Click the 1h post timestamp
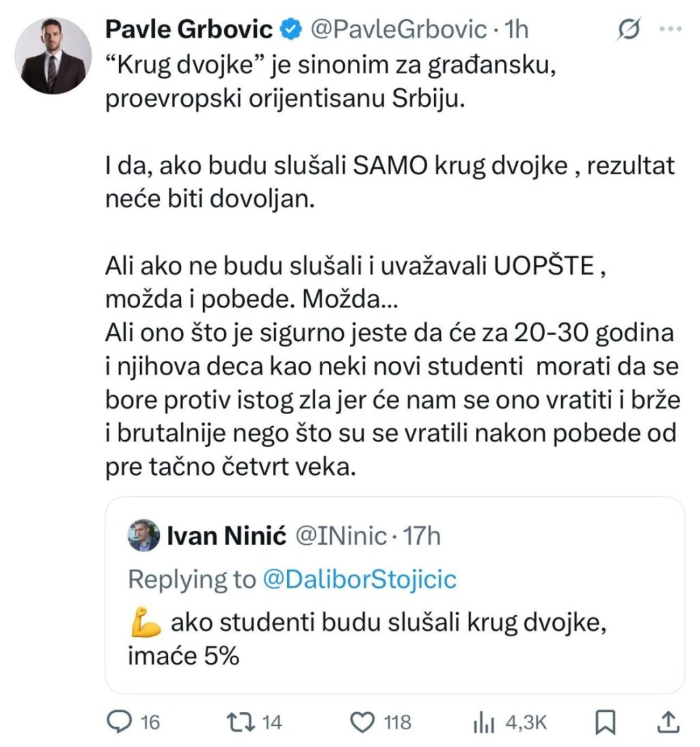This screenshot has width=700, height=747. 515,29
